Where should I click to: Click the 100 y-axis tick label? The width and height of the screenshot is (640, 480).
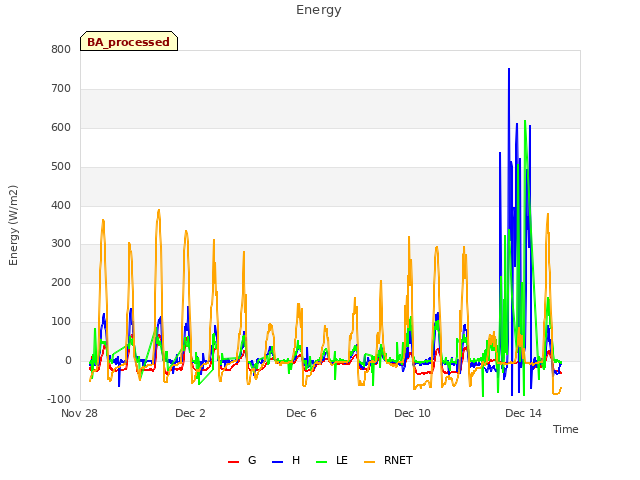click(61, 322)
